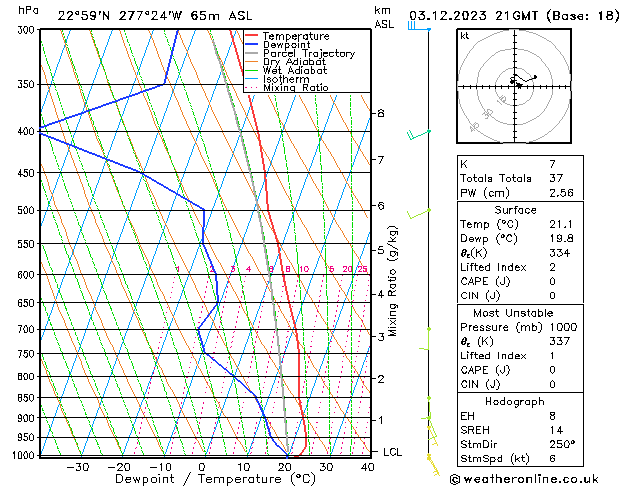The width and height of the screenshot is (629, 486).
Task: Click the 8 km altitude tick label
Action: [x=380, y=113]
